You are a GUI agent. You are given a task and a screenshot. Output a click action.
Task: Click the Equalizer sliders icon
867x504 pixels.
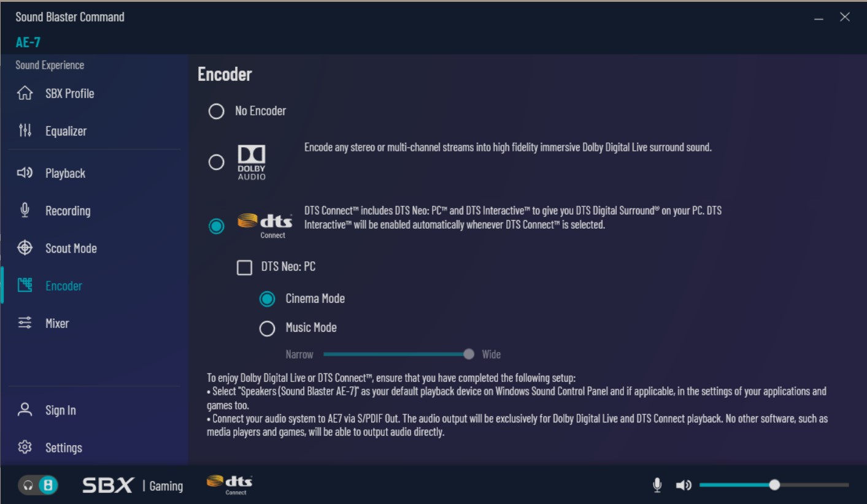pos(25,131)
